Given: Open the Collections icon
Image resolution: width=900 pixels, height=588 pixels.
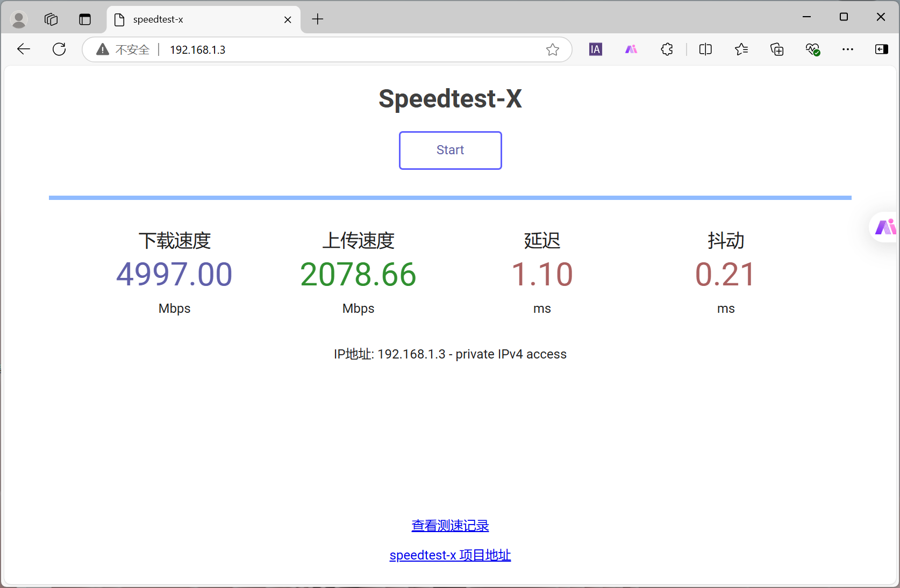Looking at the screenshot, I should click(x=776, y=49).
